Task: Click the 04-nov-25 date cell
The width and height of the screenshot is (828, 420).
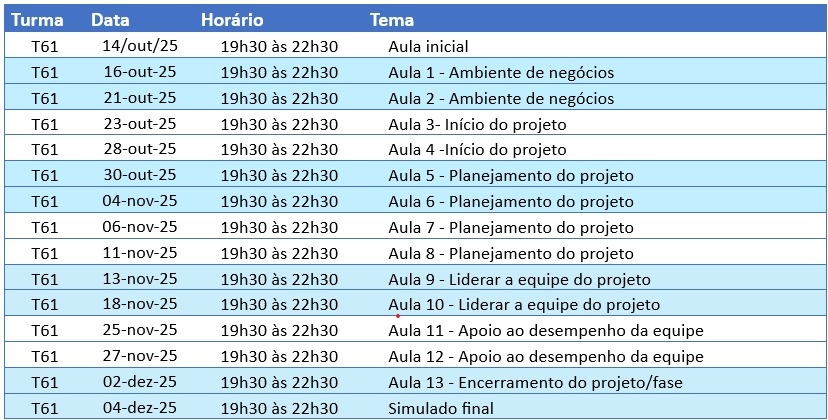Action: click(x=139, y=201)
